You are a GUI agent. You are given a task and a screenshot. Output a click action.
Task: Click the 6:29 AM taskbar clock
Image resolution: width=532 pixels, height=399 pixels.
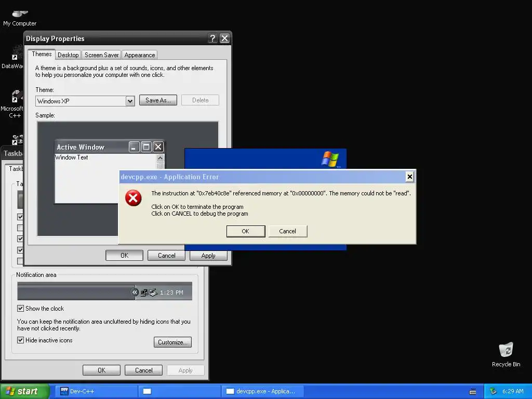[x=513, y=391]
